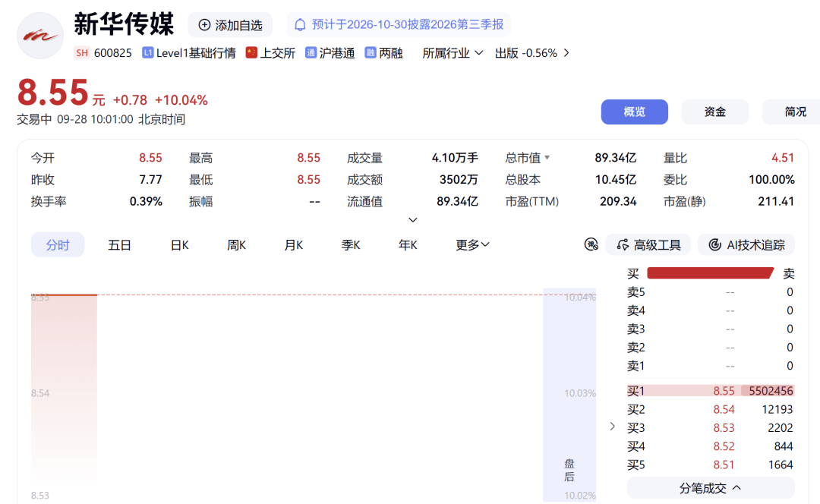The height and width of the screenshot is (504, 820).
Task: Switch to the 资金 tab
Action: click(x=715, y=112)
